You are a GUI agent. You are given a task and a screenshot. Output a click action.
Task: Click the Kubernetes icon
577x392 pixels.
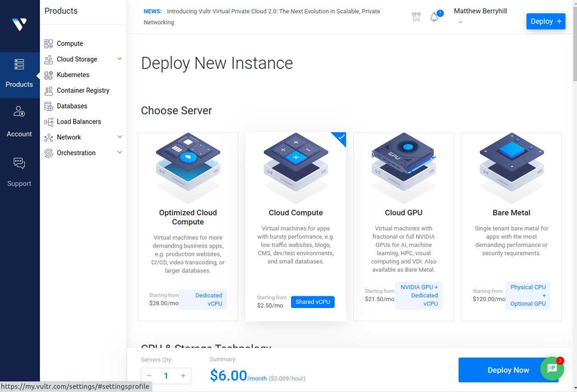pos(48,75)
